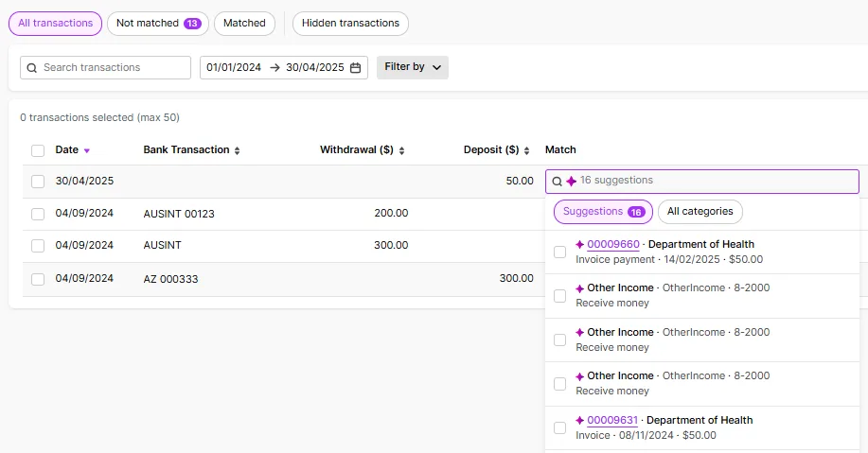Switch to Not matched tab
This screenshot has width=868, height=453.
[x=158, y=24]
